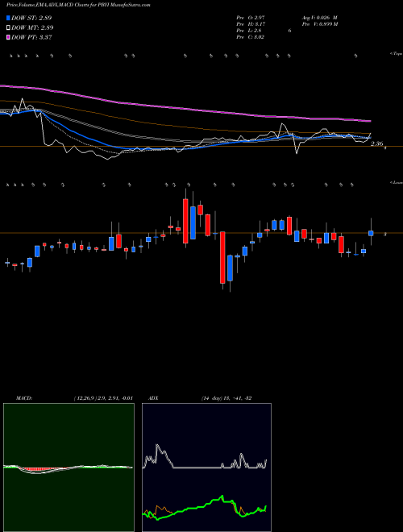Click the 'Pre H: 3.17' value

coord(251,24)
